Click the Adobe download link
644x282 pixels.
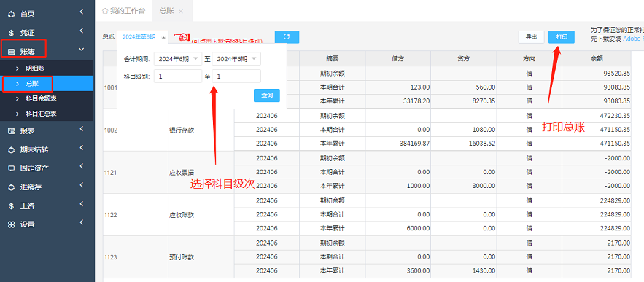coord(633,39)
